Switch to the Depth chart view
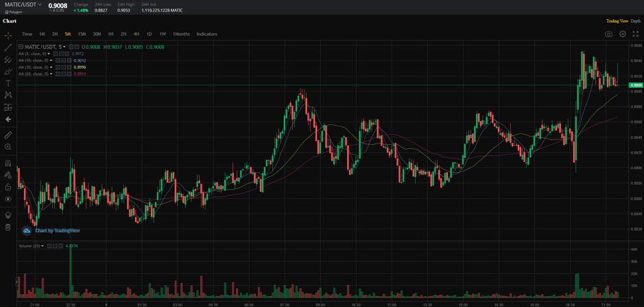The image size is (644, 307). coord(636,21)
